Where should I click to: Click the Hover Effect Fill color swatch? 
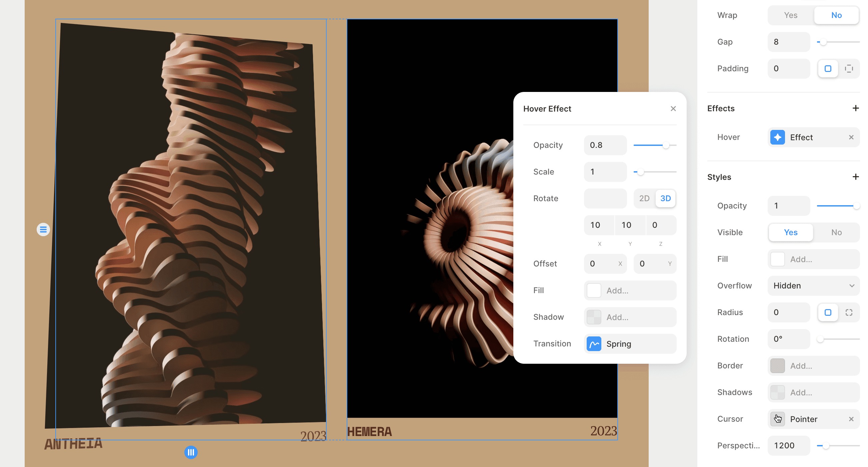(x=594, y=290)
